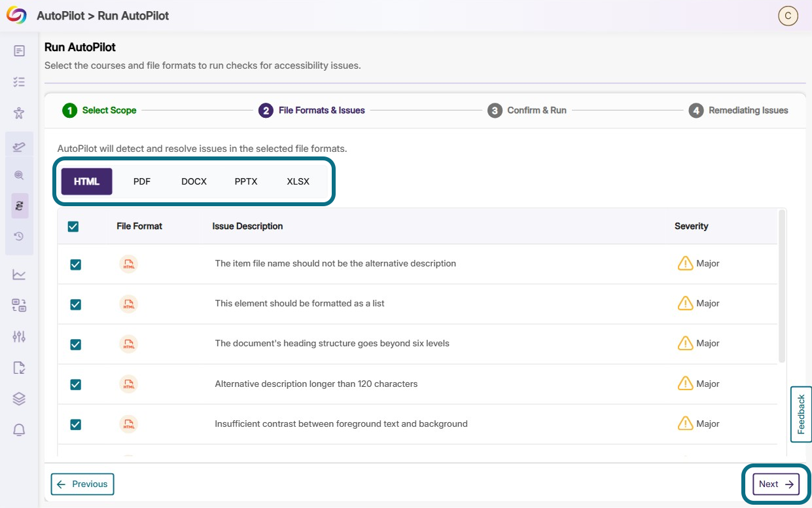Image resolution: width=812 pixels, height=508 pixels.
Task: Click the Severity column header
Action: [x=691, y=226]
